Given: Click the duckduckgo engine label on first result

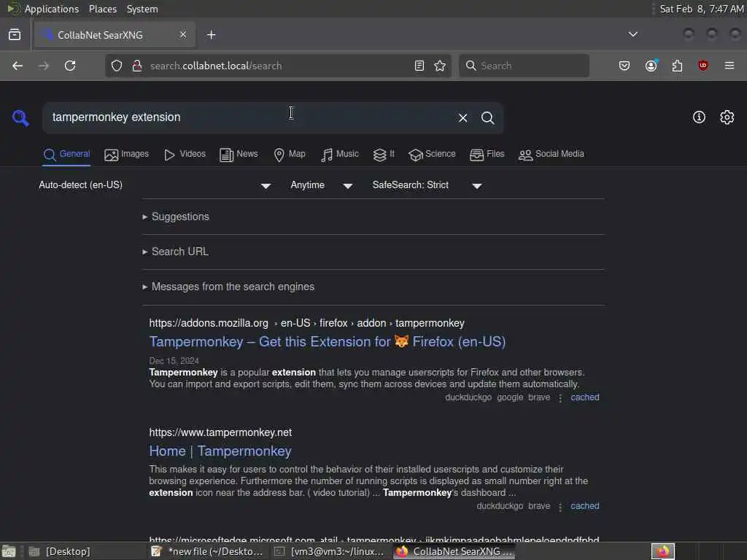Looking at the screenshot, I should [468, 397].
